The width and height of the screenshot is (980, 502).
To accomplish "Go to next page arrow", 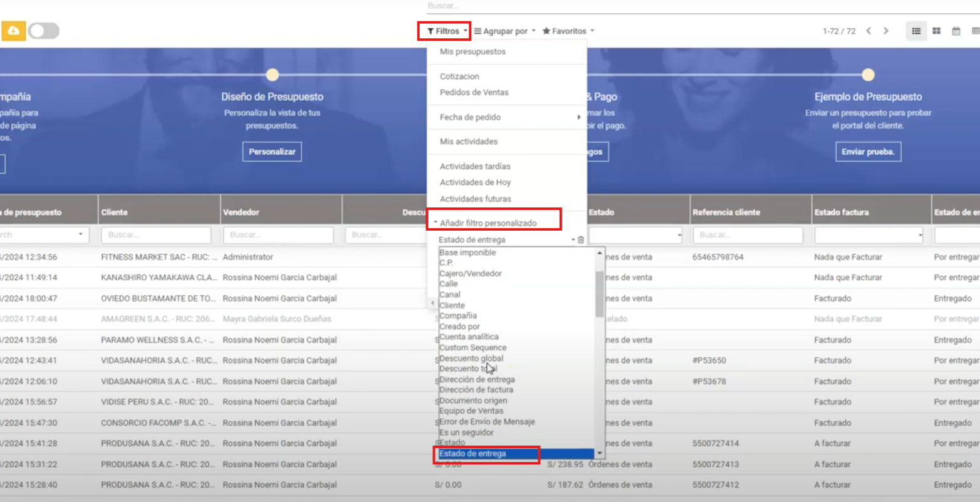I will tap(886, 31).
